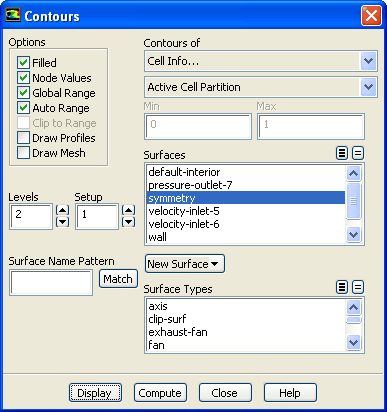
Task: Select all Surface Types icon
Action: 342,287
